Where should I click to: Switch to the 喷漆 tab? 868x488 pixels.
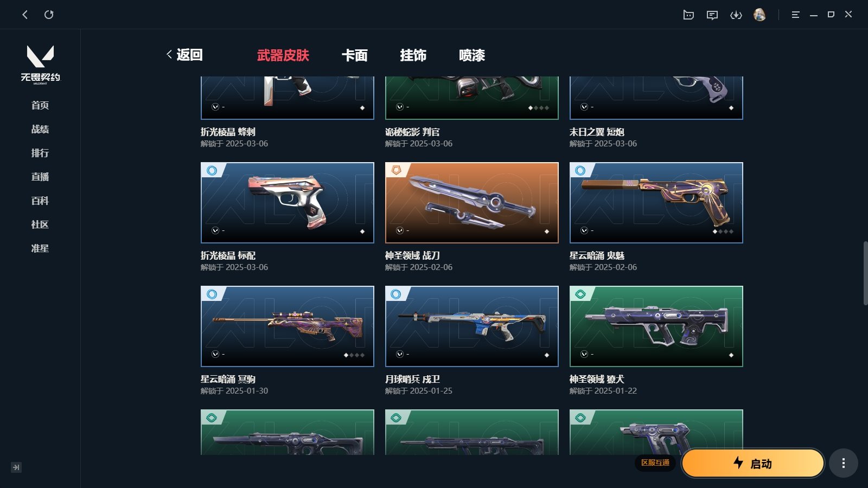(472, 55)
